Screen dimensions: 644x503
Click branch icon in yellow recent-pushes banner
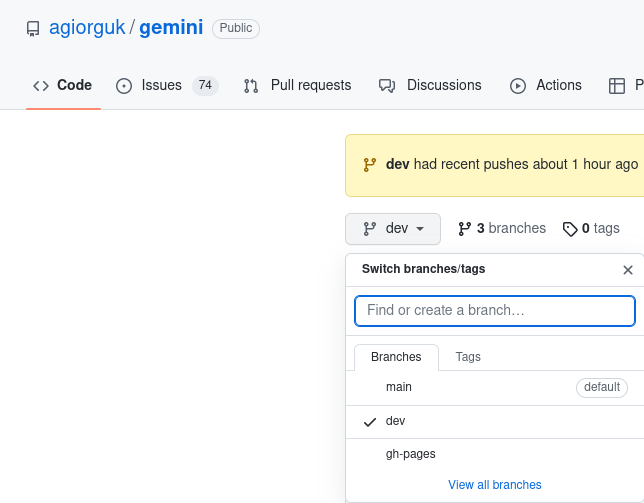tap(370, 165)
